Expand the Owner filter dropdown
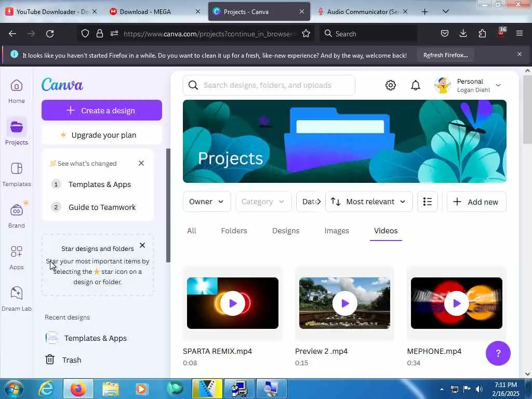Viewport: 532px width, 399px height. [207, 202]
